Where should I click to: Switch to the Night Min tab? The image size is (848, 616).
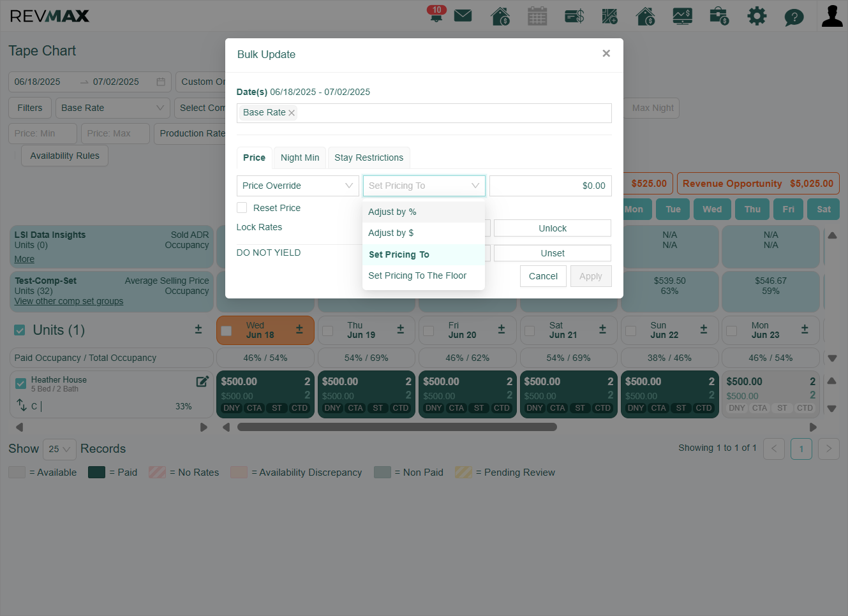click(300, 158)
